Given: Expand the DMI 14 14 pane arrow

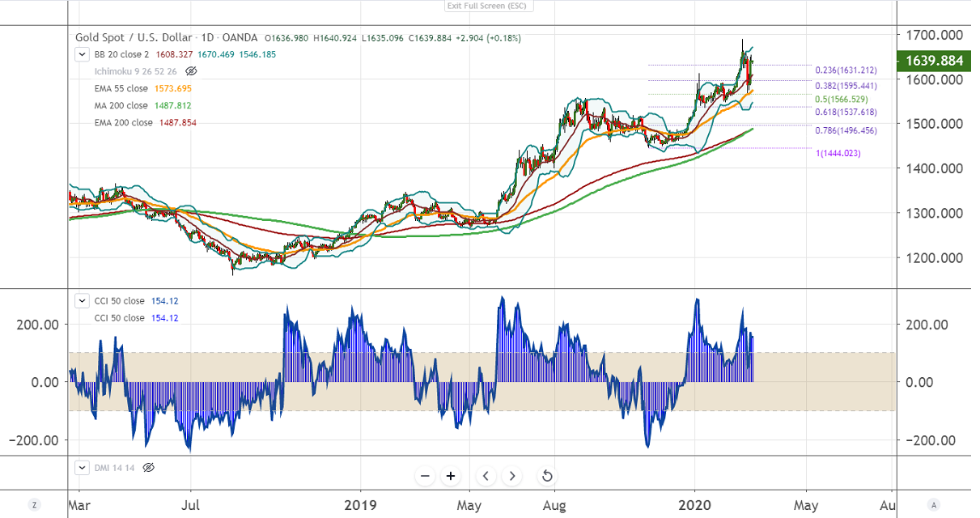Looking at the screenshot, I should pos(82,468).
